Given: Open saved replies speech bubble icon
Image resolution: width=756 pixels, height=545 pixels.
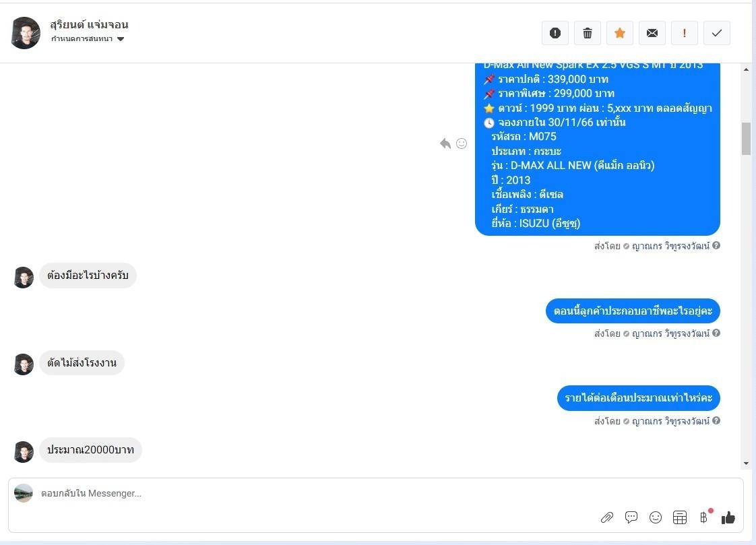Looking at the screenshot, I should pos(631,517).
